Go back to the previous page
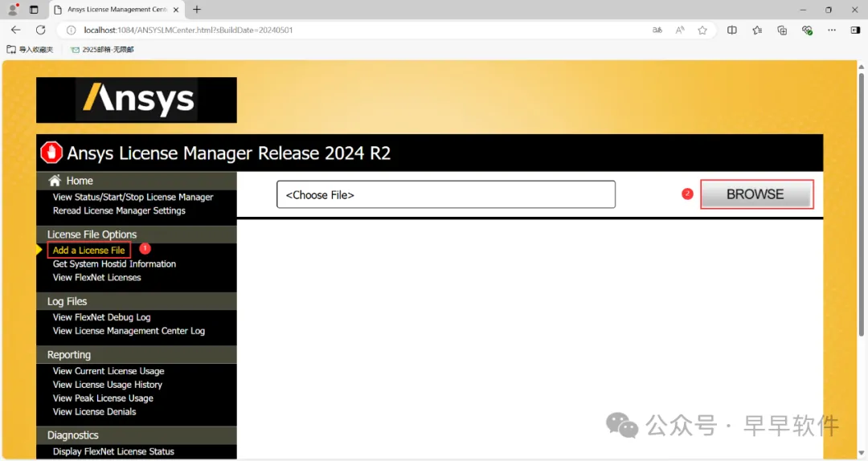This screenshot has width=868, height=461. (15, 30)
